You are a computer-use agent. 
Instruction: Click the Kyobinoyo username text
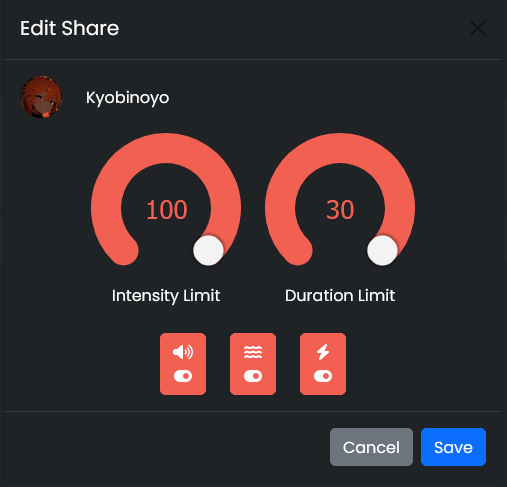click(x=127, y=98)
